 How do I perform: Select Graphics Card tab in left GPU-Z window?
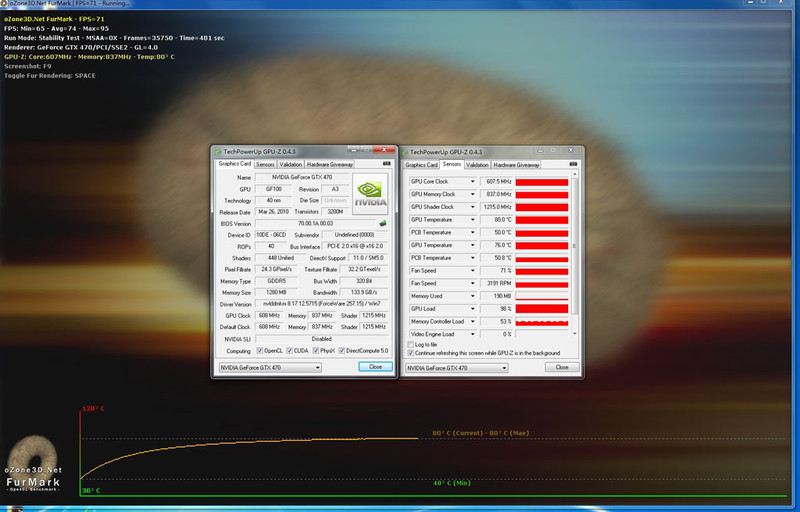tap(235, 164)
